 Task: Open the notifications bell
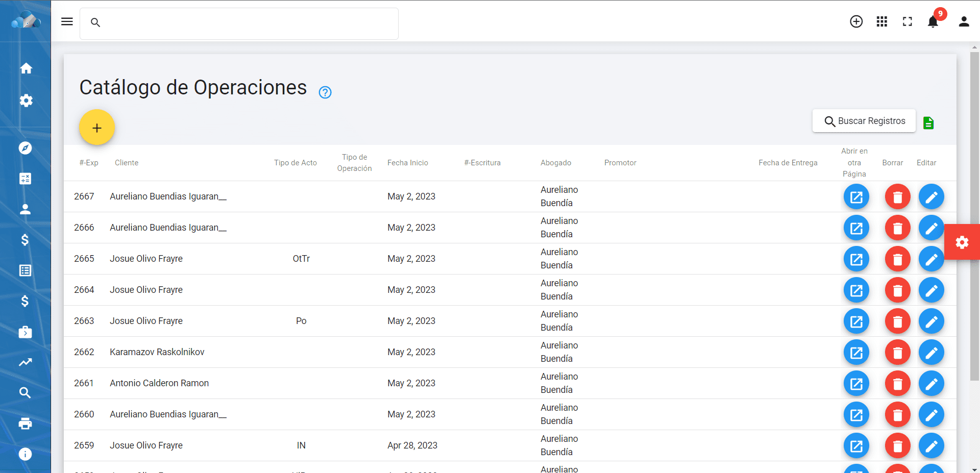click(933, 21)
